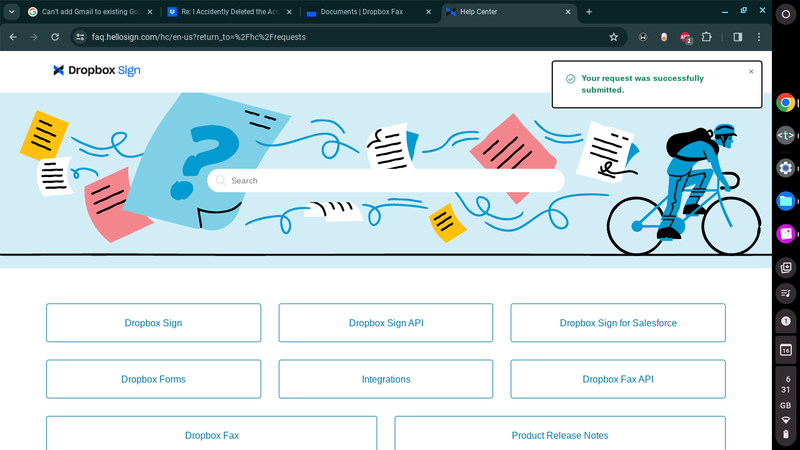800x450 pixels.
Task: Open the calendar date 16 icon
Action: (786, 350)
